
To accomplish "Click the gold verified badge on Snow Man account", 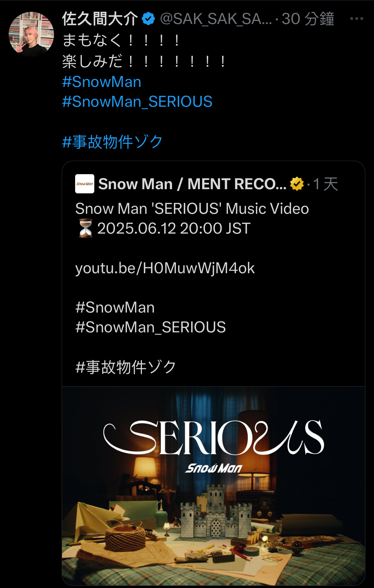I will click(x=297, y=184).
